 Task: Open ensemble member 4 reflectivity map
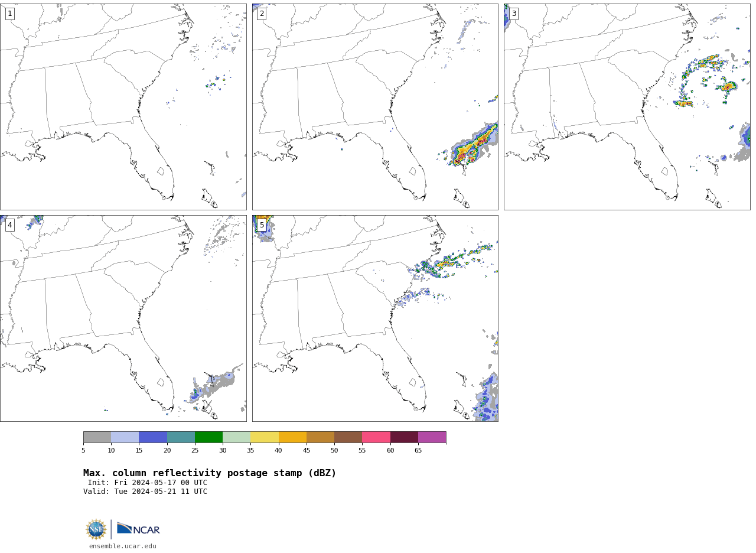tap(123, 318)
